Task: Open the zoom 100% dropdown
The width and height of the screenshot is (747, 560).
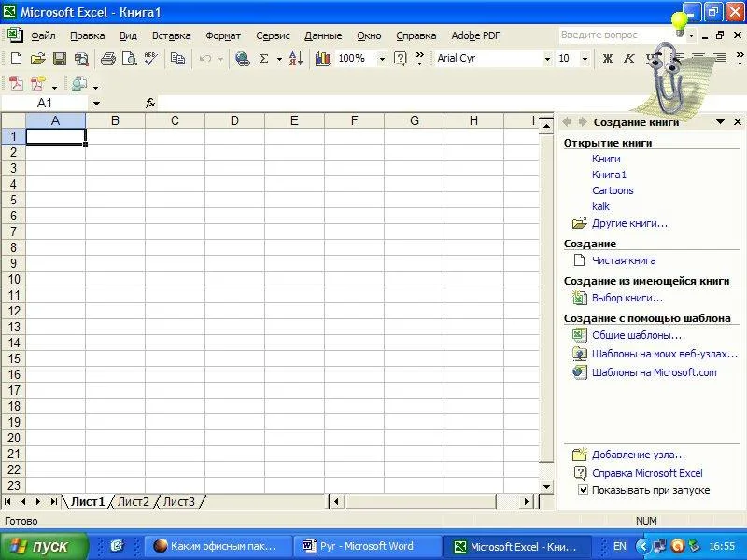Action: (x=382, y=59)
